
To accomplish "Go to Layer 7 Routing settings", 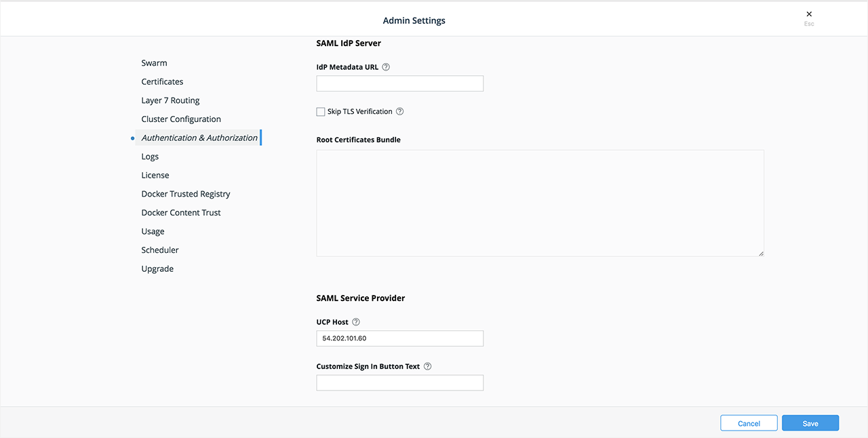I will [x=170, y=100].
